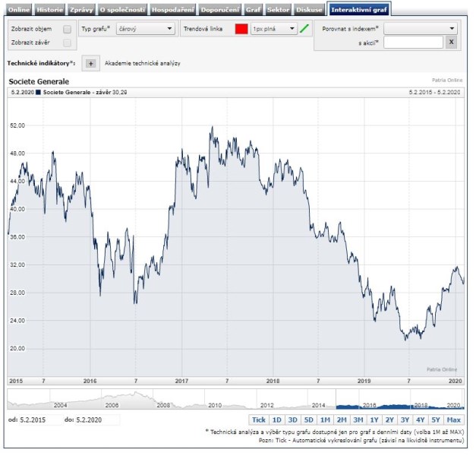Click the green trend line draw icon
The image size is (476, 456).
[304, 29]
